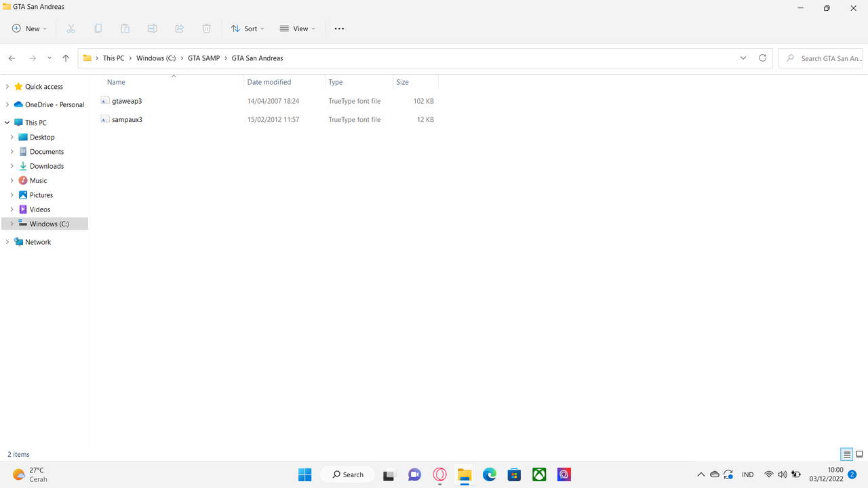The height and width of the screenshot is (488, 868).
Task: Open the volume speaker tray icon
Action: pyautogui.click(x=782, y=474)
